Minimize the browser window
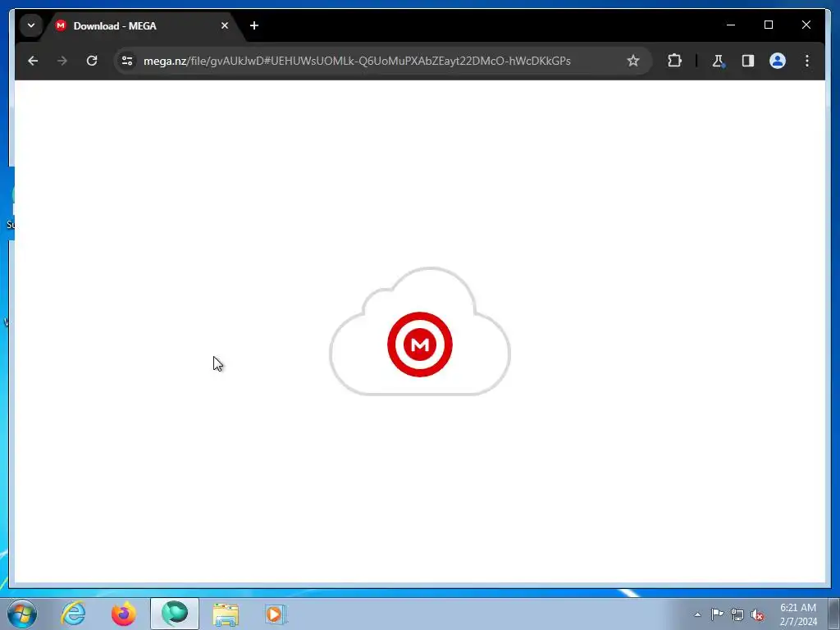The height and width of the screenshot is (630, 840). (731, 25)
